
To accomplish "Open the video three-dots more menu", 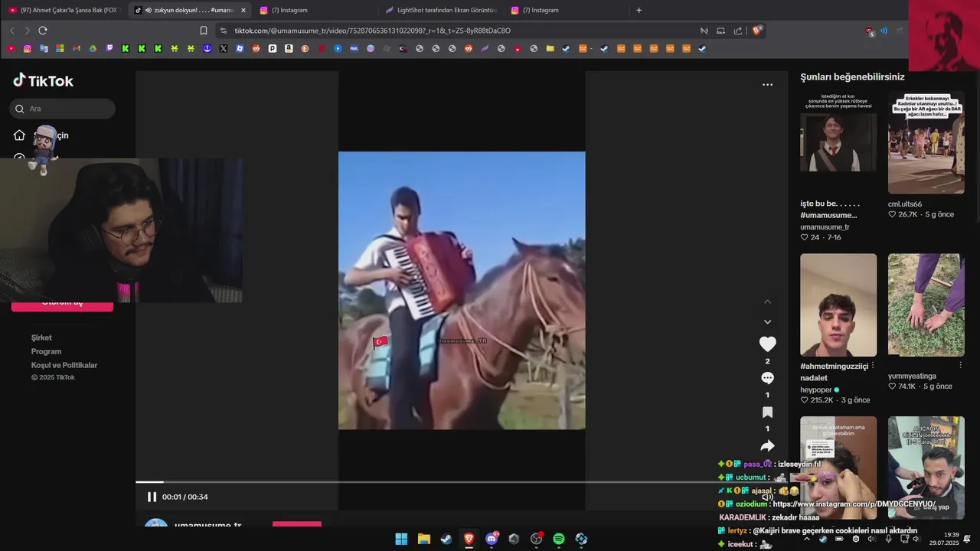I will click(x=767, y=85).
